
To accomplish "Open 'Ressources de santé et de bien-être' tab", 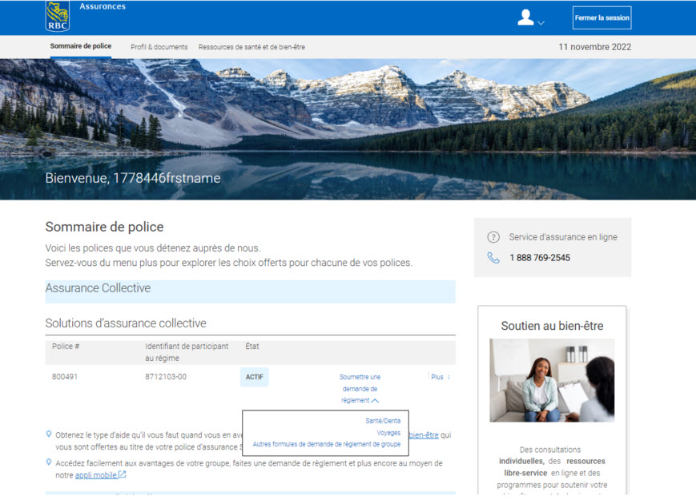I will (251, 47).
